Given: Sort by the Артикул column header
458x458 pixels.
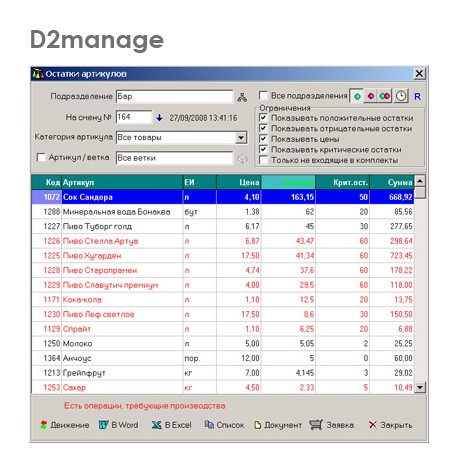Looking at the screenshot, I should point(122,182).
